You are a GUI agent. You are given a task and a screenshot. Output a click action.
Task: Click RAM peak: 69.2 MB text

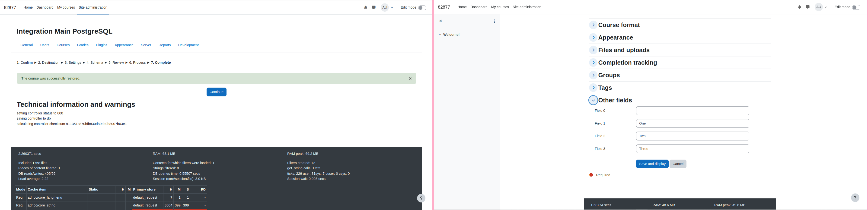(303, 154)
